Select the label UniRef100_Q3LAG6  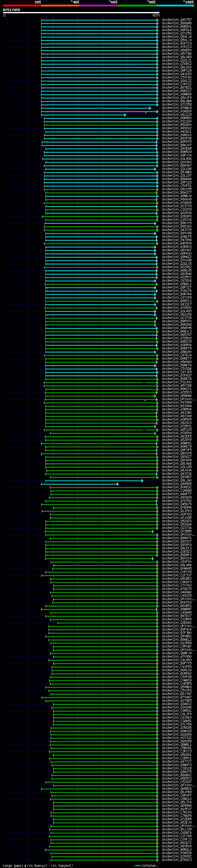coord(177,158)
